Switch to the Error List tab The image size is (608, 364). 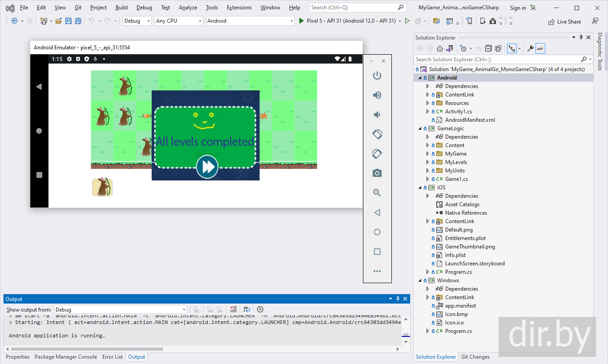pos(113,357)
